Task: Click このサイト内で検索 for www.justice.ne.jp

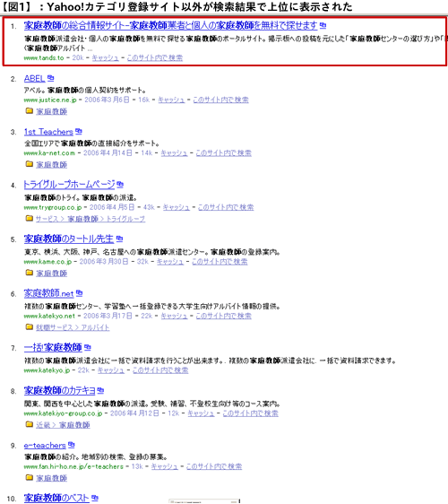Action: (220, 100)
